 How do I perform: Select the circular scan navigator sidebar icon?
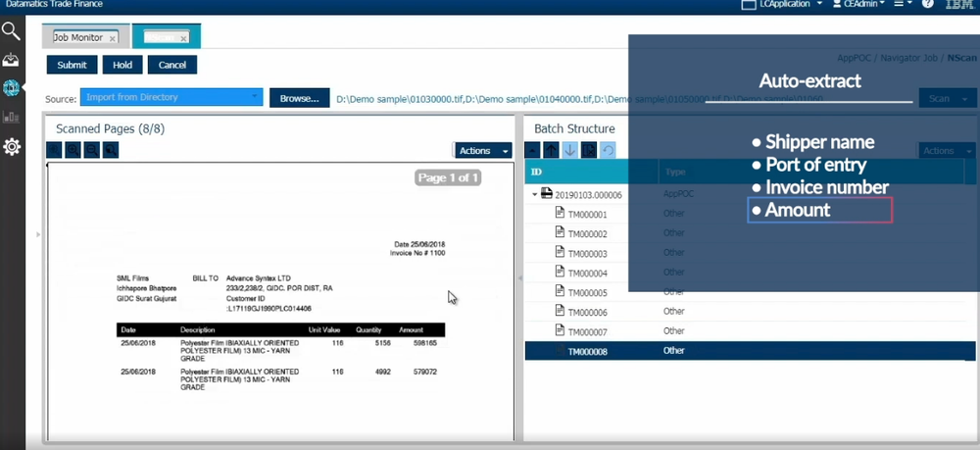tap(11, 88)
